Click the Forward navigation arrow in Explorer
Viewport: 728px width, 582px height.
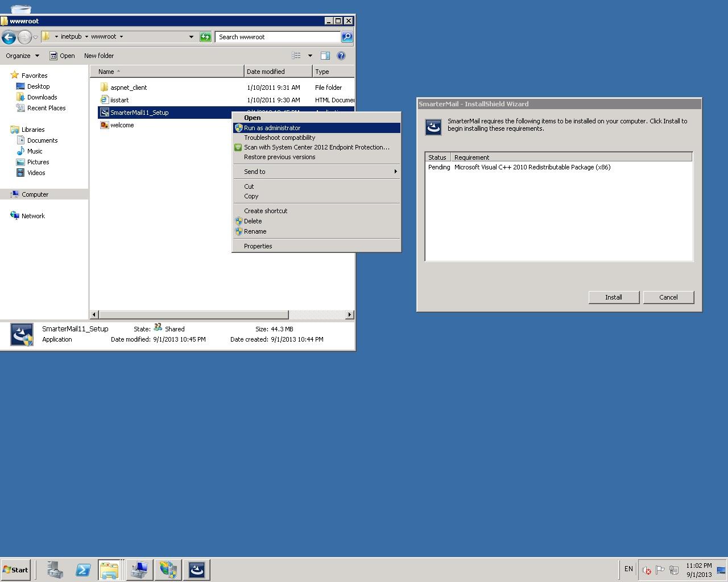24,37
